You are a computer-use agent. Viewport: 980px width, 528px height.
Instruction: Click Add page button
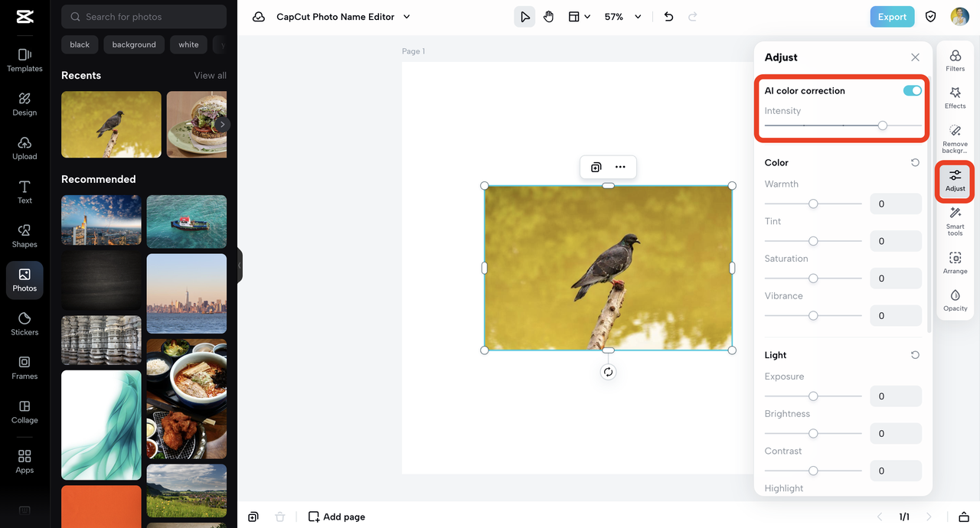[x=336, y=517]
